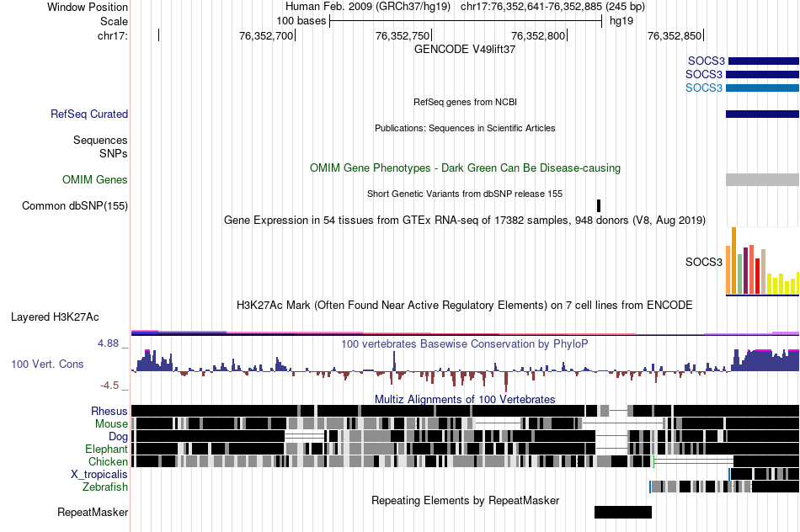The width and height of the screenshot is (800, 532).
Task: Click the black Common dbSNP variant mark
Action: 599,205
